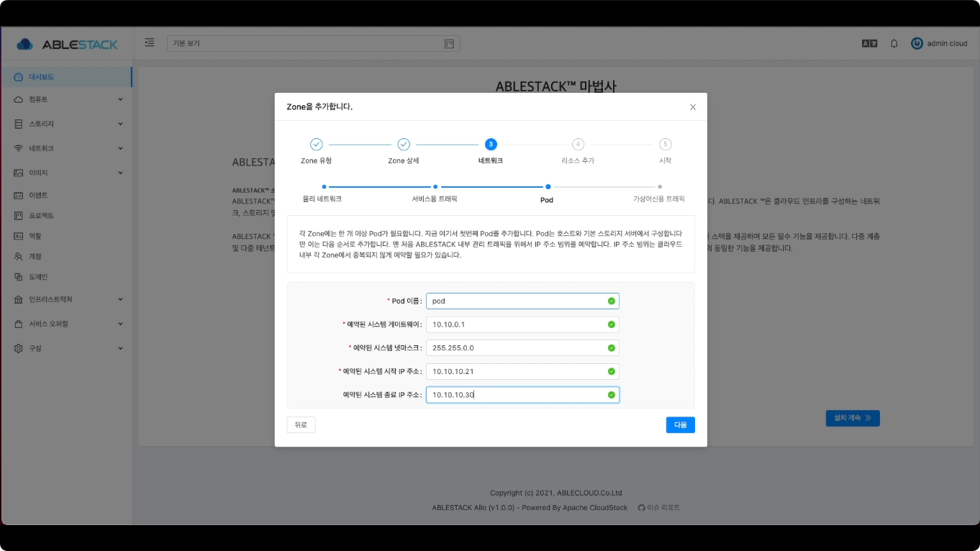Click the 뒤로 back button
The image size is (980, 551).
(x=301, y=425)
